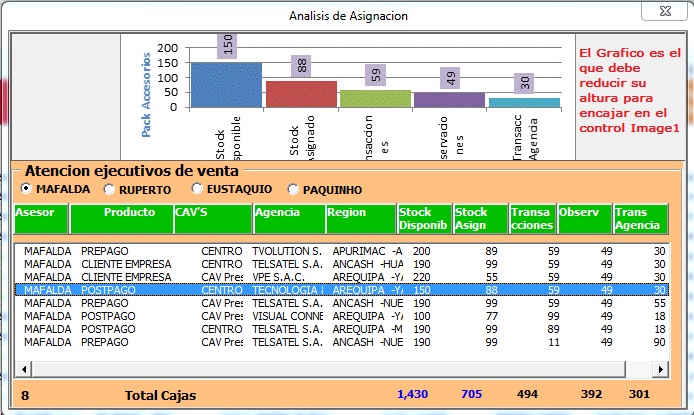Click the 1,430 total value
This screenshot has width=694, height=415.
pyautogui.click(x=413, y=394)
